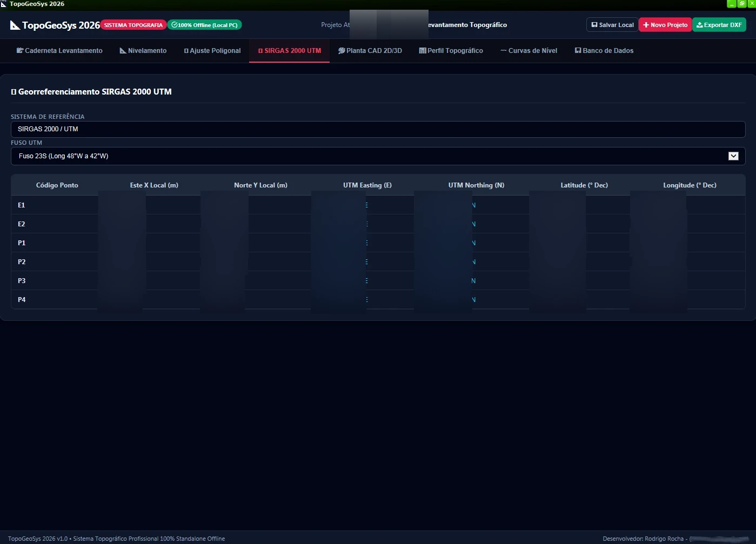Select the E2 point row
Image resolution: width=756 pixels, height=544 pixels.
[x=378, y=224]
